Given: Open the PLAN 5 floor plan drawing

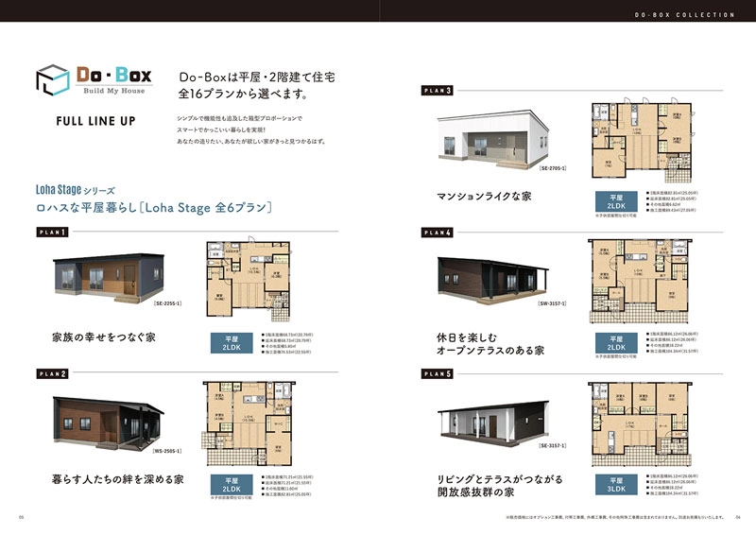Looking at the screenshot, I should click(642, 424).
